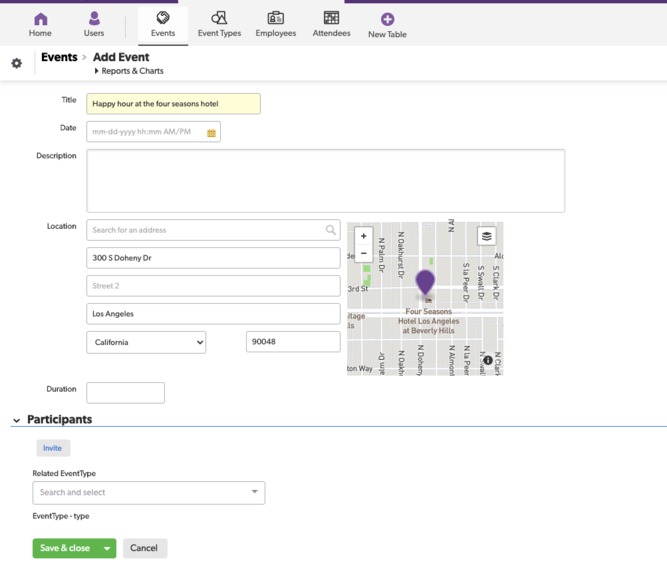The height and width of the screenshot is (573, 667).
Task: Open the Home tab icon
Action: (x=40, y=19)
